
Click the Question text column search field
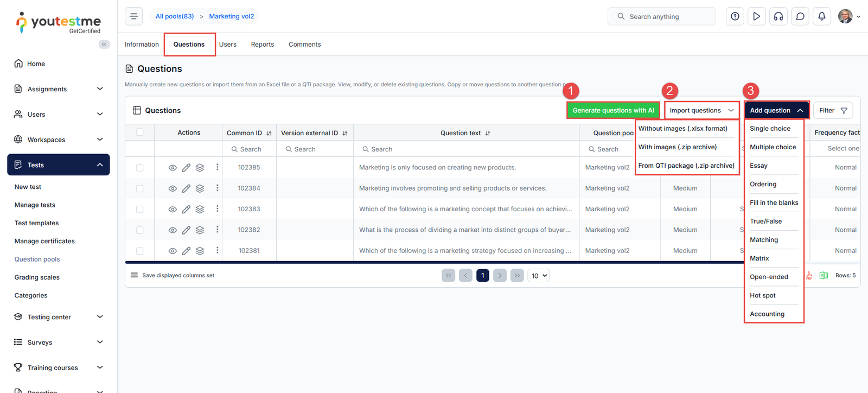tap(467, 149)
